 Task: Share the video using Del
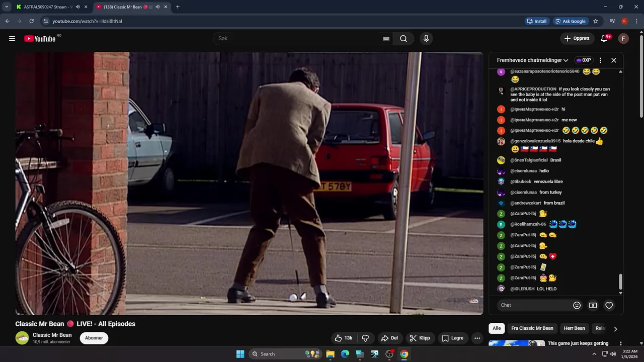[x=389, y=338]
